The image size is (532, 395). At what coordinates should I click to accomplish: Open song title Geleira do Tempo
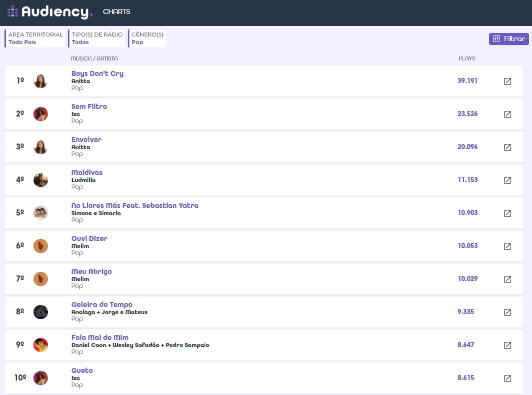tap(102, 304)
